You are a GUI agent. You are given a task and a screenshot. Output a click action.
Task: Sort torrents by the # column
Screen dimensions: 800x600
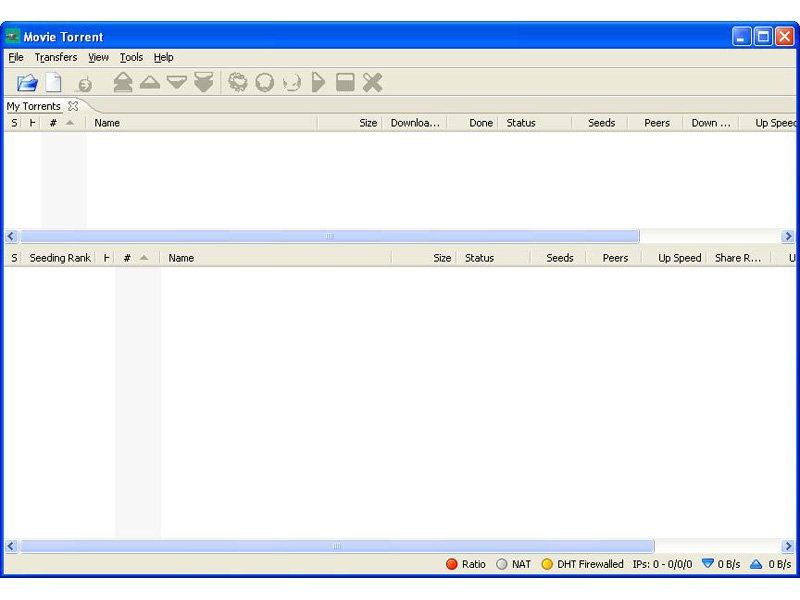point(52,122)
